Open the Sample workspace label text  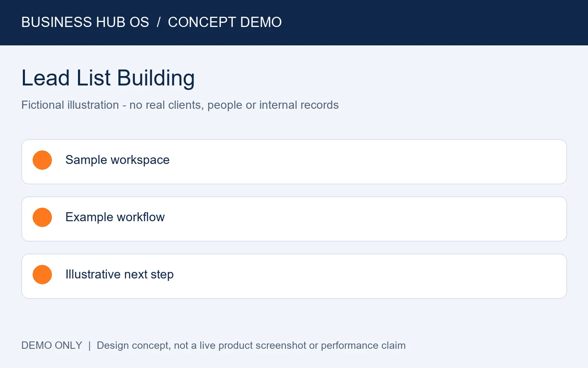[x=117, y=160]
